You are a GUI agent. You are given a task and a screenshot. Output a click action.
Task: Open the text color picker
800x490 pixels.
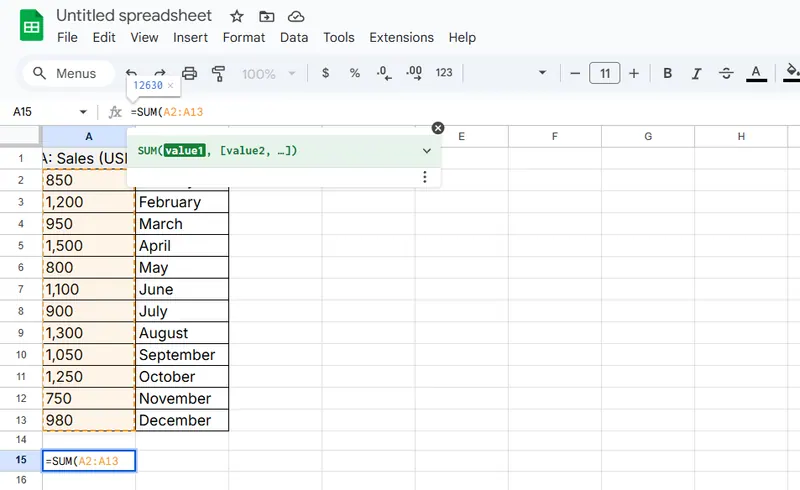(x=757, y=73)
